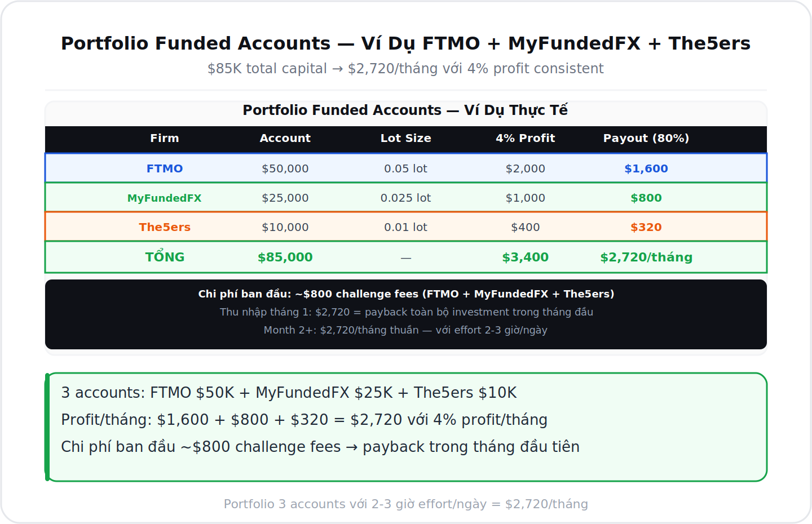Viewport: 812px width, 524px height.
Task: Select the '$1,000' profit cell
Action: pos(526,198)
